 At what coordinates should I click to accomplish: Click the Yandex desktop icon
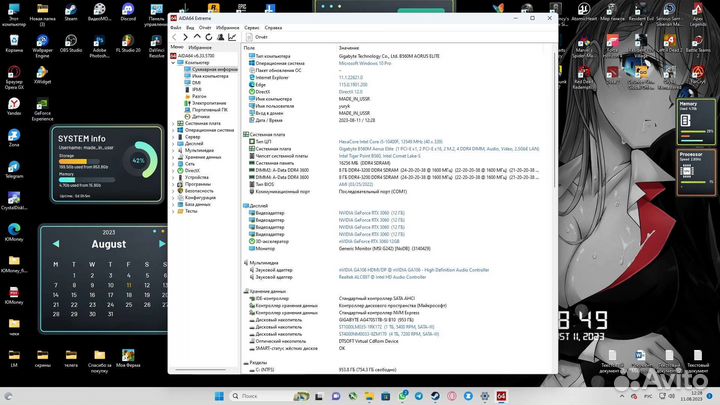click(14, 107)
